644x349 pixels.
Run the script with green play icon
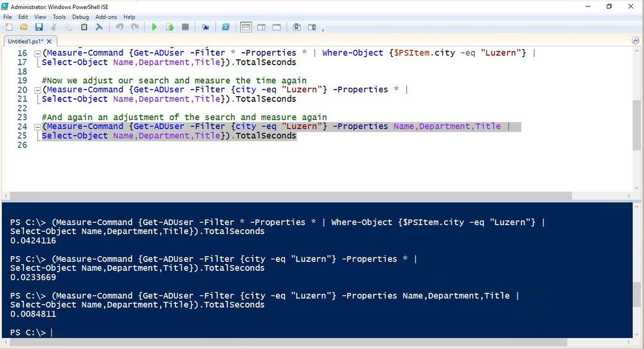coord(155,27)
